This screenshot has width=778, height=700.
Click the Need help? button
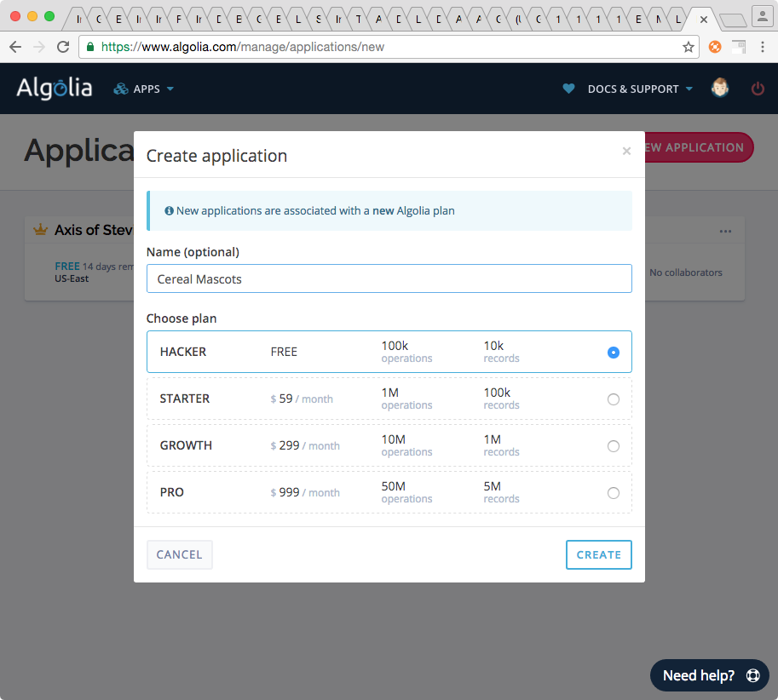click(x=710, y=675)
